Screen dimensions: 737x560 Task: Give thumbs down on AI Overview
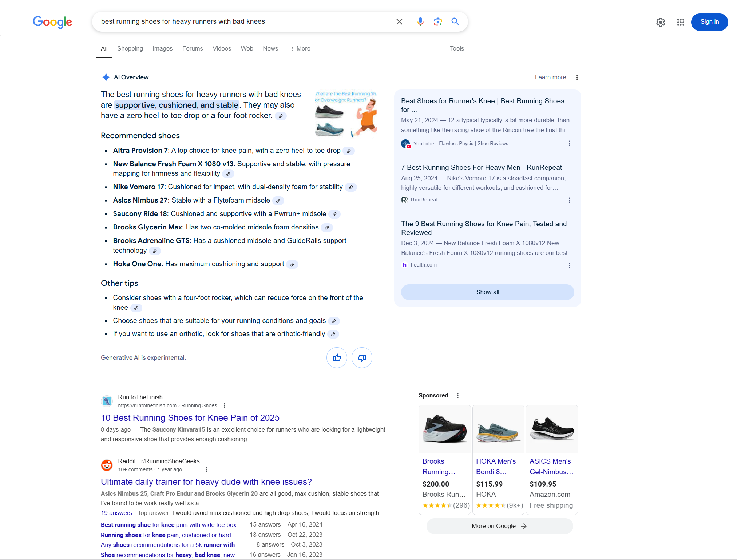(x=362, y=358)
